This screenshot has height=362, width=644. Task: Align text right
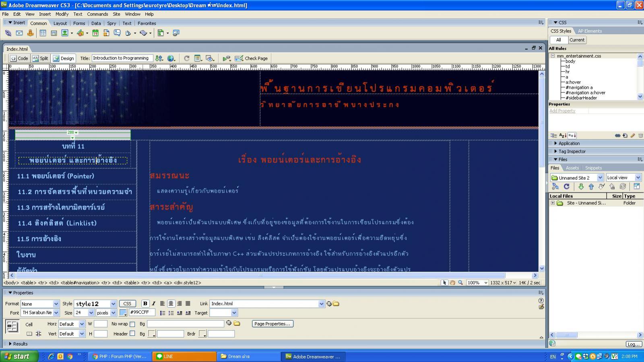point(180,304)
